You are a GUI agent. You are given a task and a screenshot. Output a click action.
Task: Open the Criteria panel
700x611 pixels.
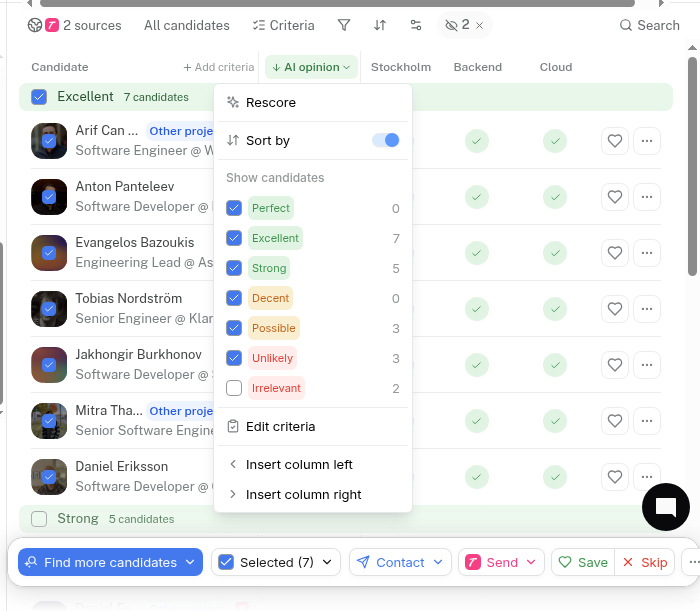pos(283,25)
